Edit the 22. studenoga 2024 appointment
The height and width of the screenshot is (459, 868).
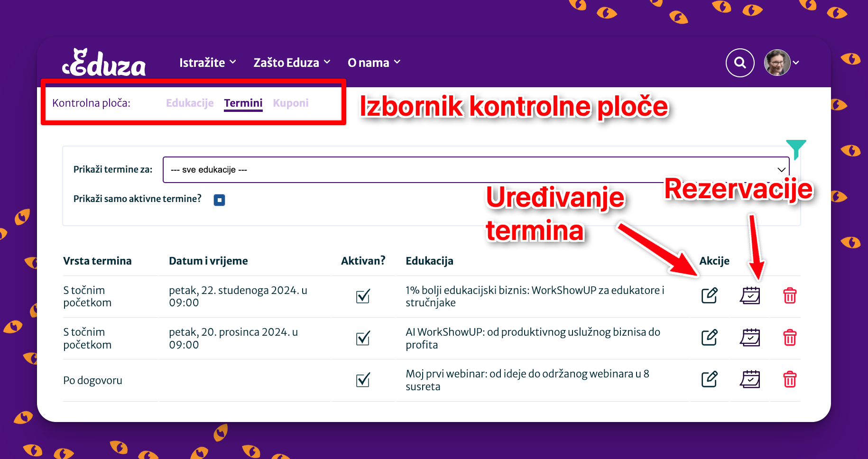[x=709, y=295]
